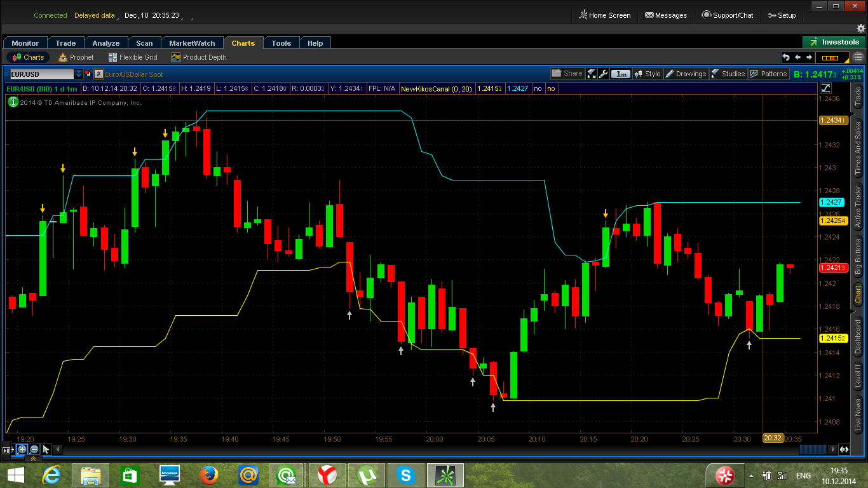
Task: Click the color link clipboard squares
Action: point(88,74)
